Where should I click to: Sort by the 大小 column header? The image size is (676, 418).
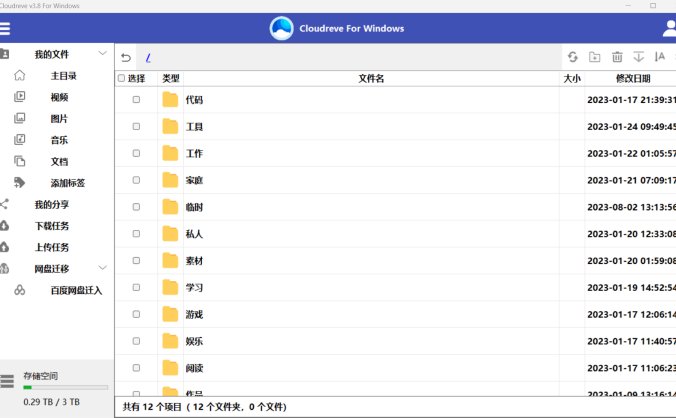point(572,78)
